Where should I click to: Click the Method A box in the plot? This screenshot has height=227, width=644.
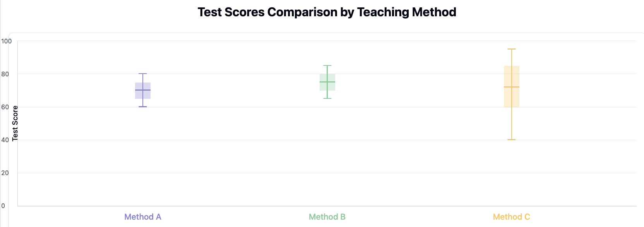pos(143,91)
